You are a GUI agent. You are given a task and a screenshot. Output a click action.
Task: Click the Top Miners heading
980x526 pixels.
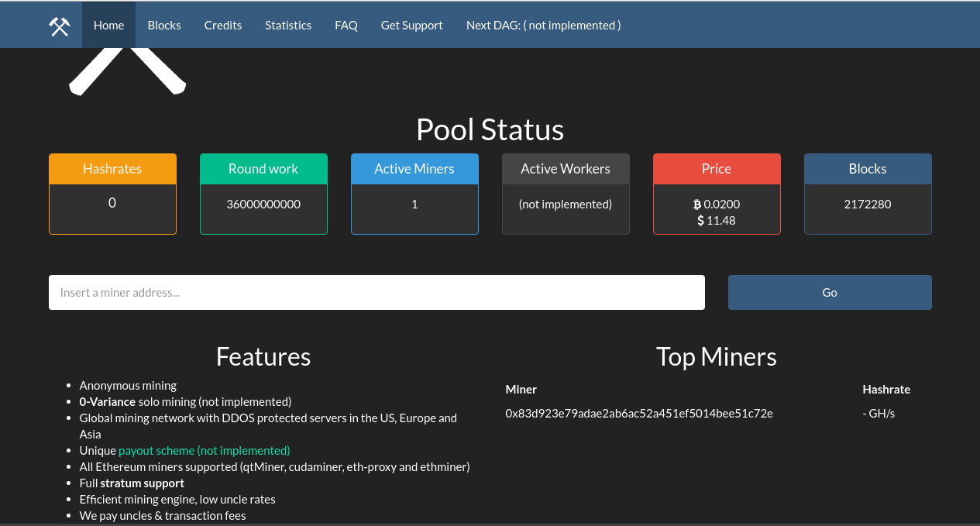coord(717,356)
